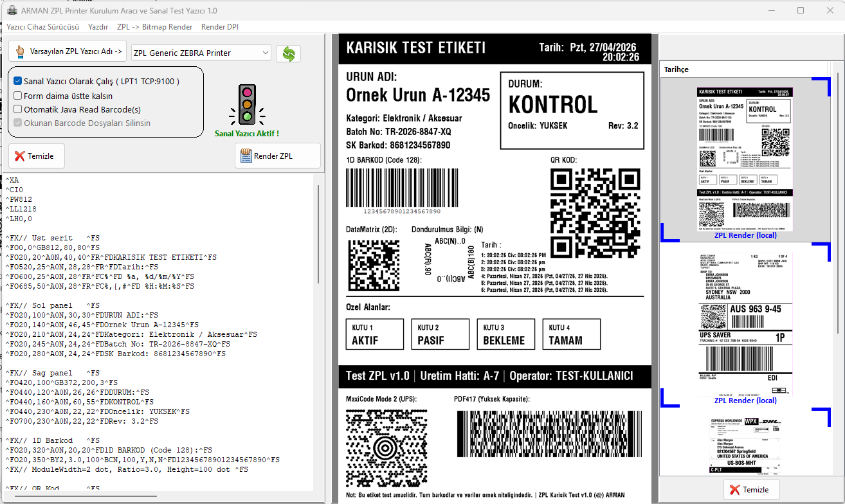Click the code line with Oncelik: YUKSEK

(98, 411)
